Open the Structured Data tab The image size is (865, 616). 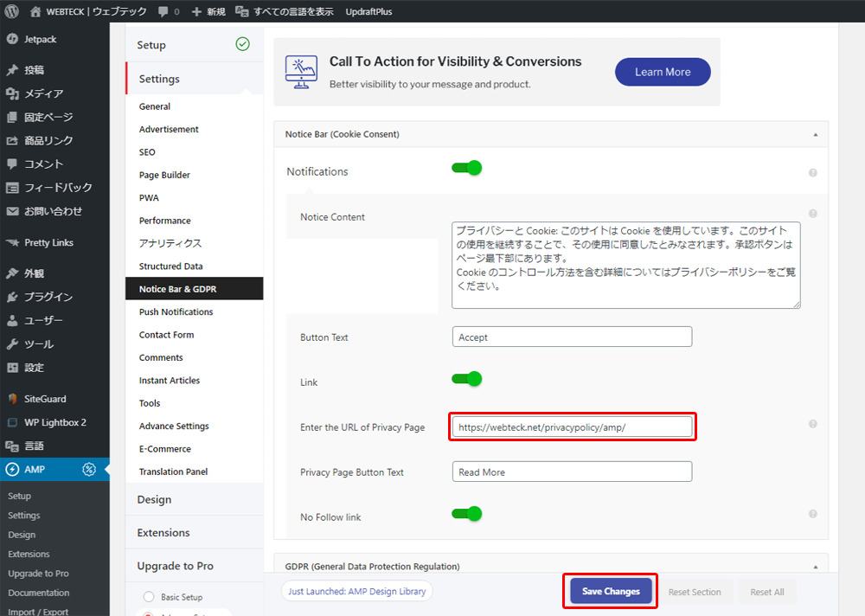coord(171,266)
